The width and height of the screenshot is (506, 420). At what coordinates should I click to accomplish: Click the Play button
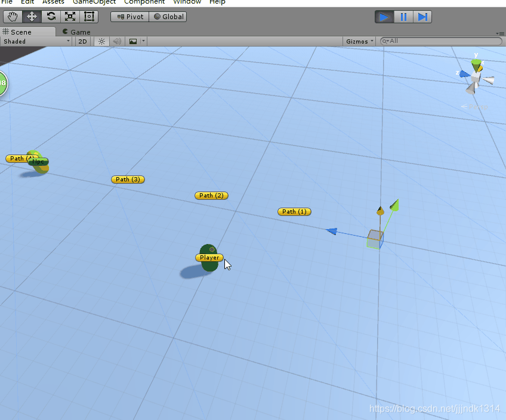tap(384, 17)
